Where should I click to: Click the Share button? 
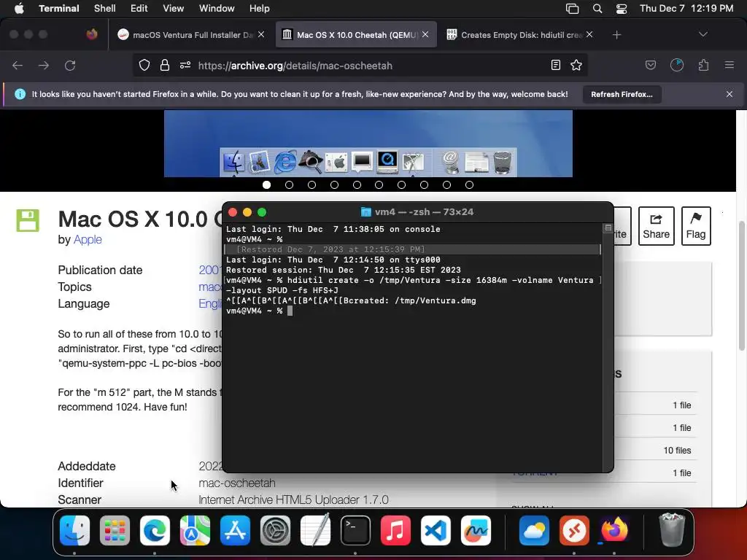656,226
